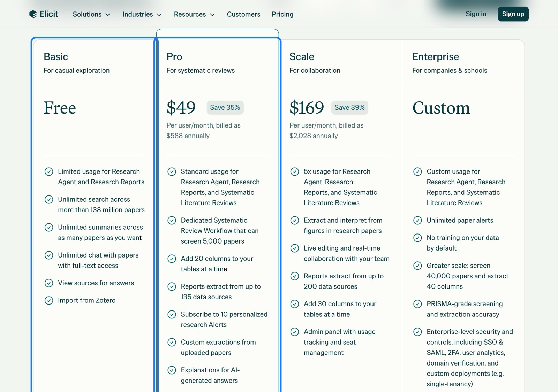Select the Pro plan heading
This screenshot has height=392, width=558.
[174, 56]
